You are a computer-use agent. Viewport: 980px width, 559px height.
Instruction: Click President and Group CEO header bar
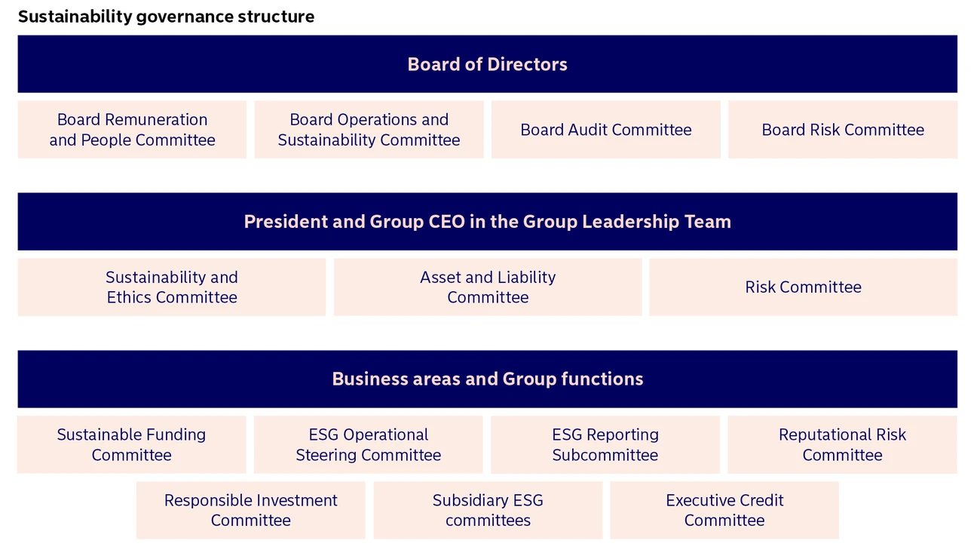pyautogui.click(x=487, y=222)
